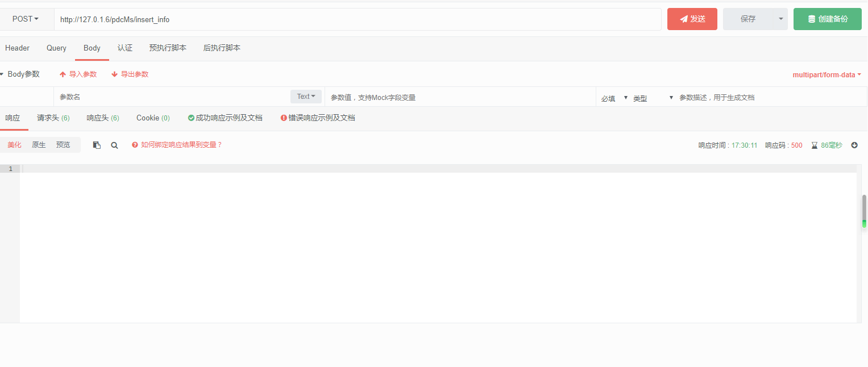The width and height of the screenshot is (868, 367).
Task: Open the 后执行脚本 post-script tab
Action: 222,48
